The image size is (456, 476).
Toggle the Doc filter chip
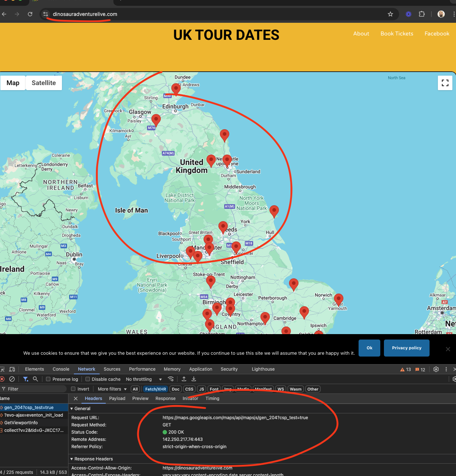(176, 389)
